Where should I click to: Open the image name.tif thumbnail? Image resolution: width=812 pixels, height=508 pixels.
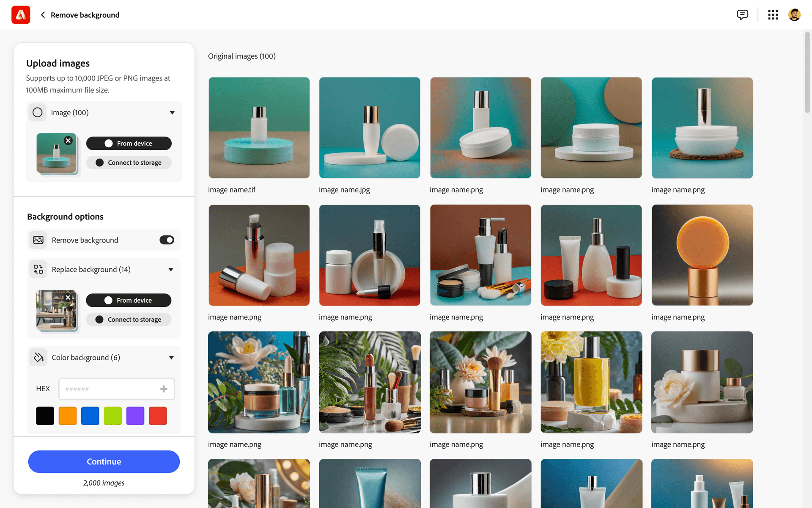259,127
